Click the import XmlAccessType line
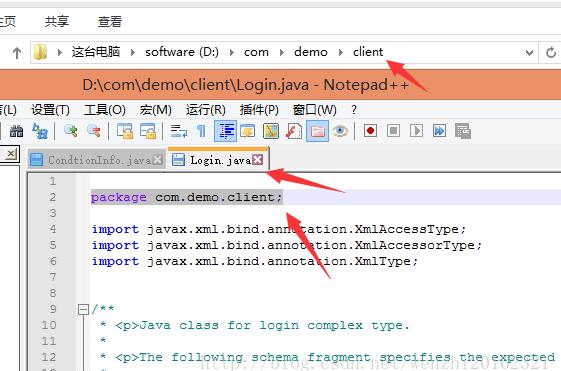 [x=279, y=229]
